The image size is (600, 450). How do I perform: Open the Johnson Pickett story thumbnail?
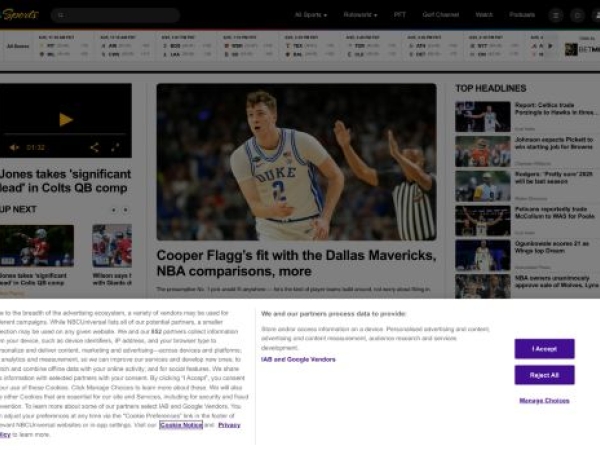tap(483, 152)
